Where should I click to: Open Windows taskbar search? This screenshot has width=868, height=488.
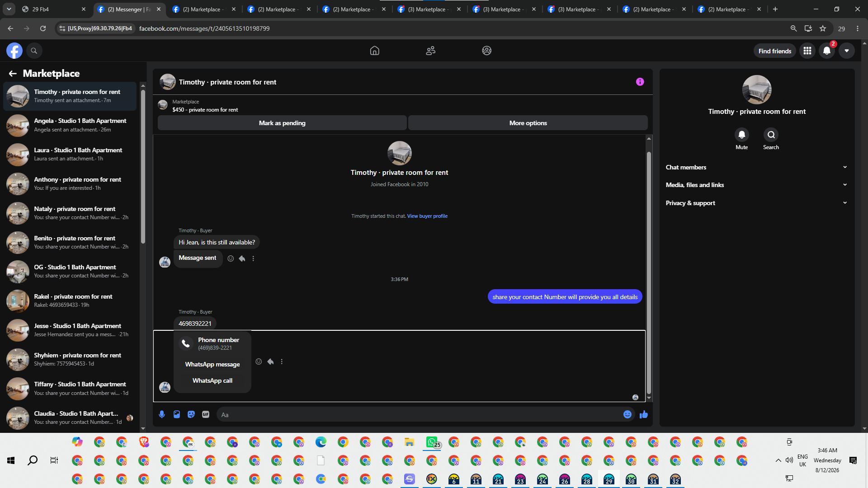click(x=33, y=460)
